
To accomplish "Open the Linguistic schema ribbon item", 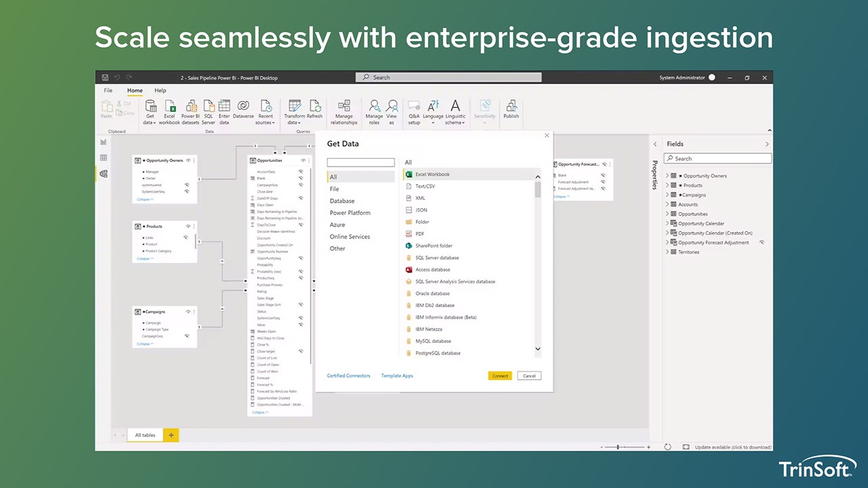I will click(455, 112).
